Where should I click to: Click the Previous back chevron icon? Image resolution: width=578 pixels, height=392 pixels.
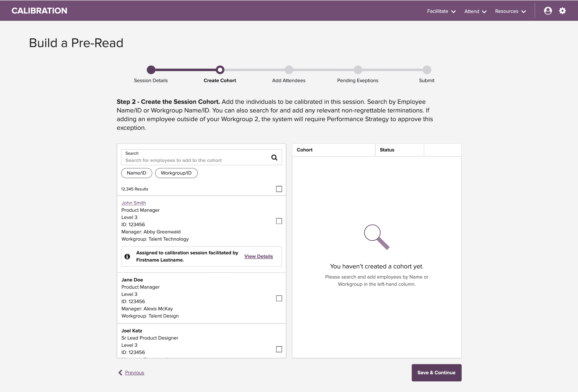click(120, 372)
